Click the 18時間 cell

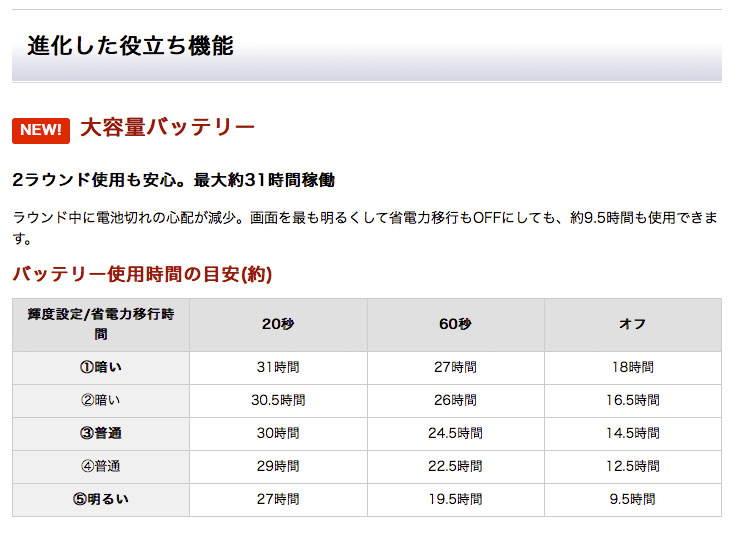tap(632, 367)
